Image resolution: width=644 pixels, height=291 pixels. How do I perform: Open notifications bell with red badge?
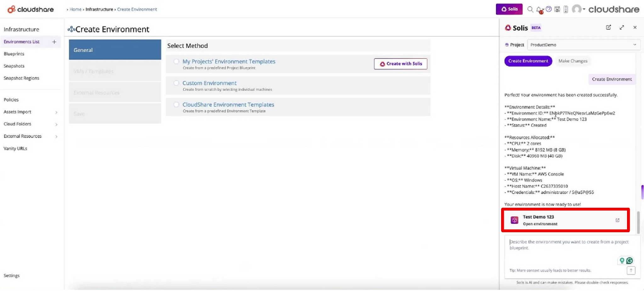pyautogui.click(x=539, y=10)
